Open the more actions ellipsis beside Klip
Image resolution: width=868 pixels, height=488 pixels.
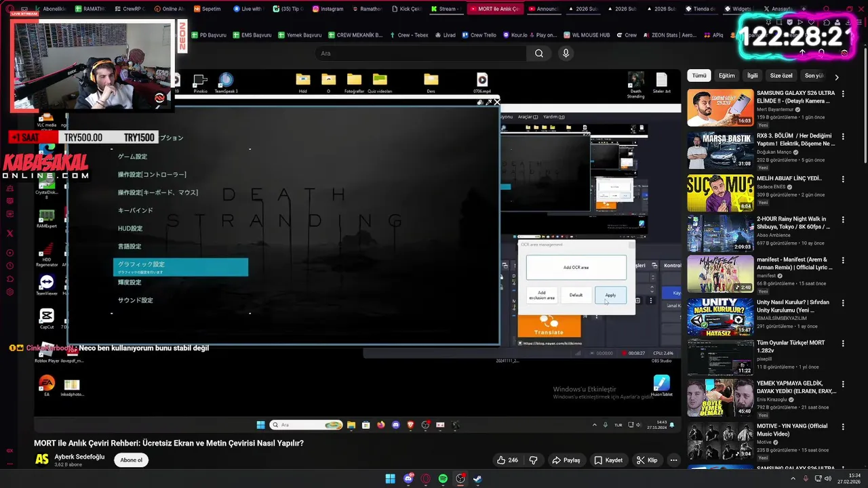673,460
